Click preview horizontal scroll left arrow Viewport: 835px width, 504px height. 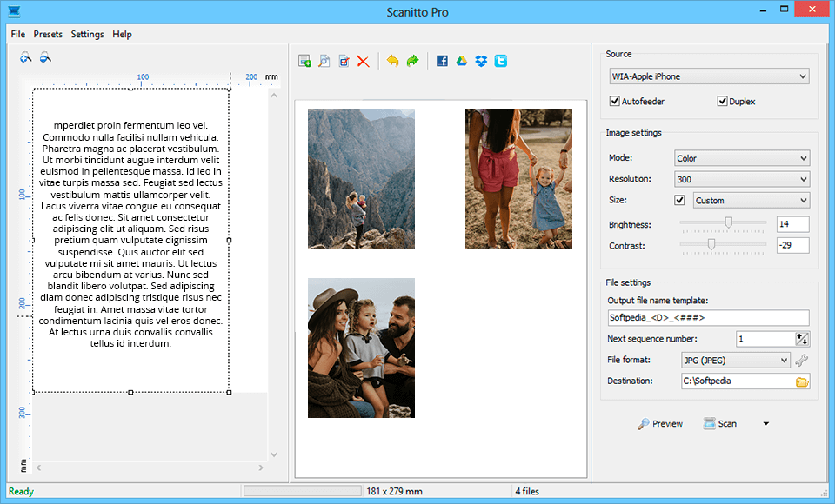(39, 468)
